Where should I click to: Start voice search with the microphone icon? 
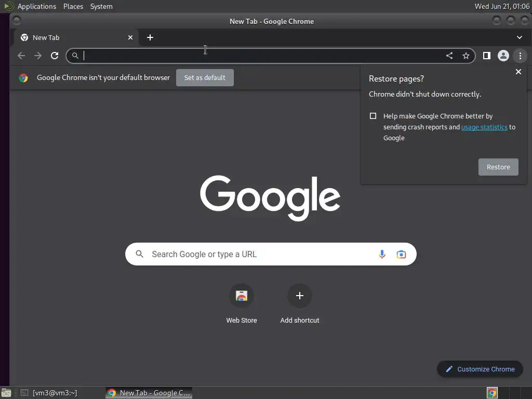coord(382,254)
